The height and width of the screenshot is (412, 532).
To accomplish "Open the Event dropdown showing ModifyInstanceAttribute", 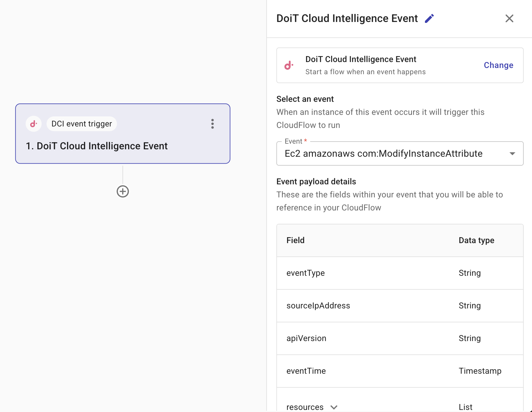I will (x=399, y=153).
